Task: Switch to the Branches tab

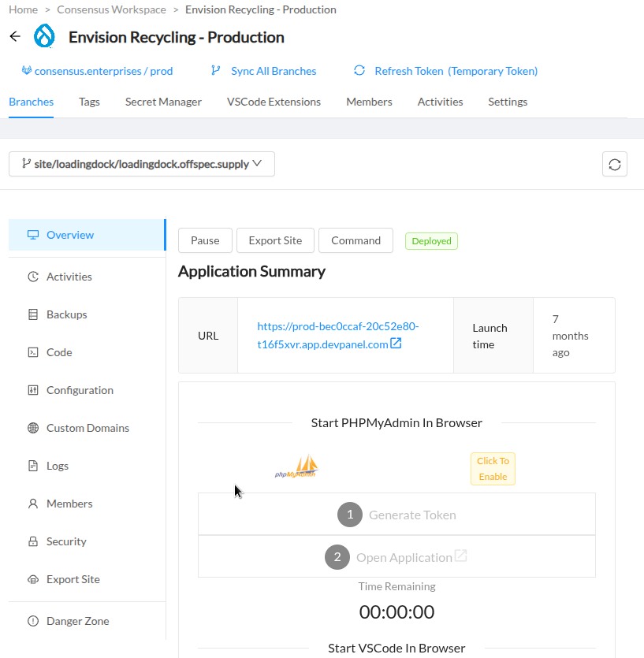Action: 31,102
